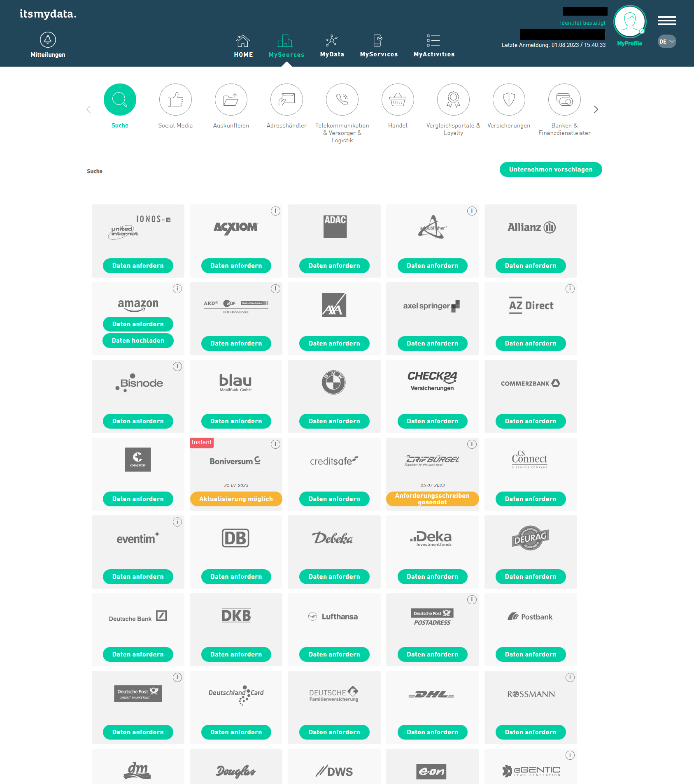
Task: Open info icon on AZ Direct card
Action: pyautogui.click(x=570, y=289)
